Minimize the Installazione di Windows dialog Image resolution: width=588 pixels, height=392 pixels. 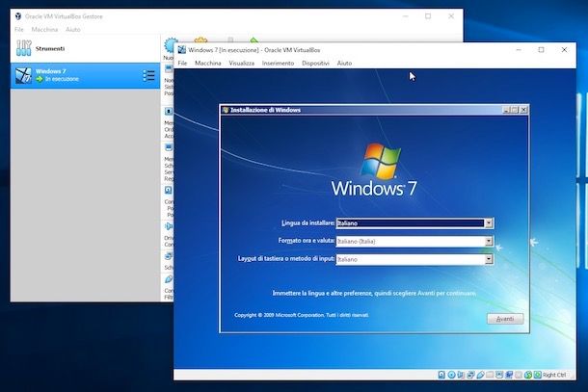tap(506, 110)
